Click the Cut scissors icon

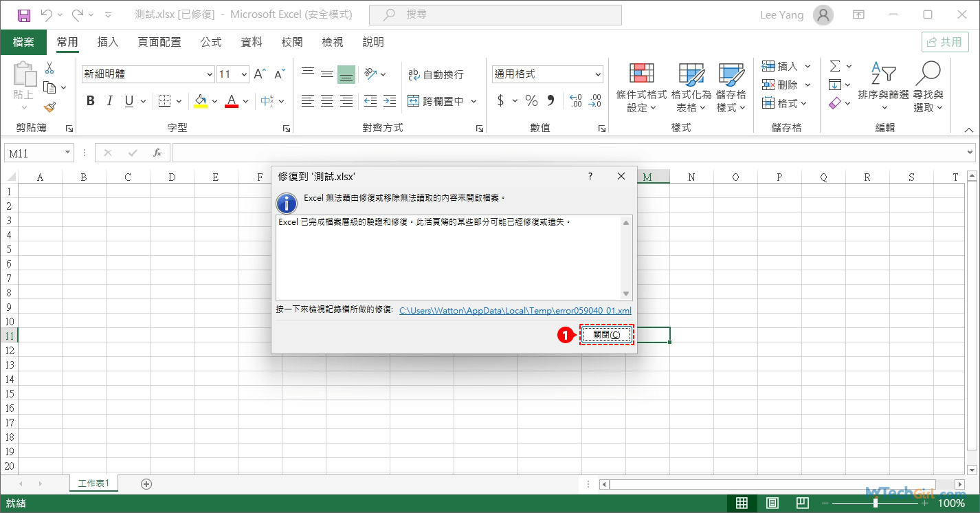(x=49, y=68)
